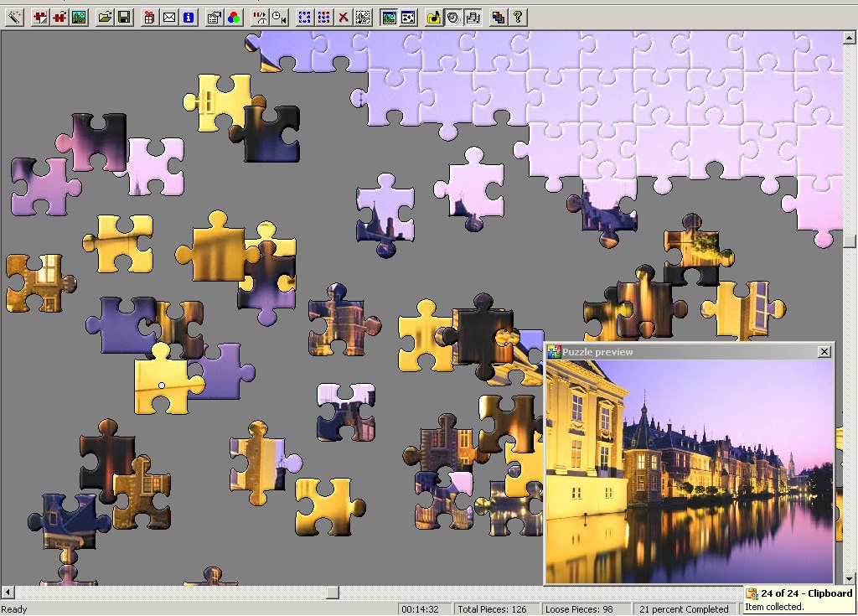
Task: Open the blue info icon
Action: pyautogui.click(x=189, y=17)
